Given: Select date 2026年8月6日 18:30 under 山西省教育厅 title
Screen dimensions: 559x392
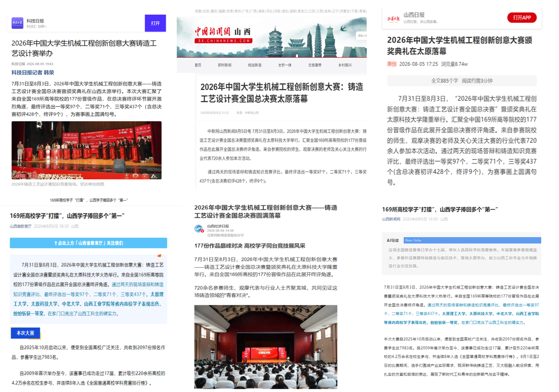Looking at the screenshot, I should [x=51, y=226].
